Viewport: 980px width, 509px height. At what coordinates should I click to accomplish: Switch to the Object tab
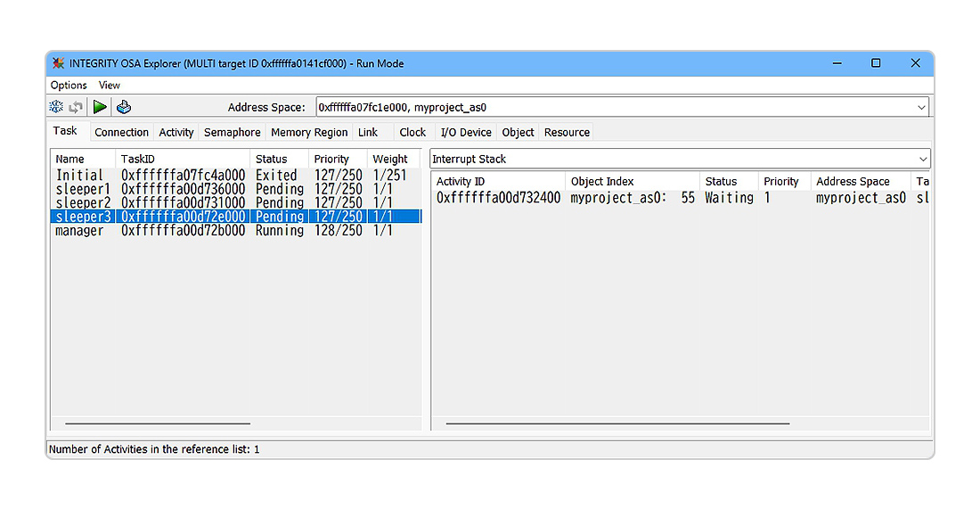click(x=519, y=133)
